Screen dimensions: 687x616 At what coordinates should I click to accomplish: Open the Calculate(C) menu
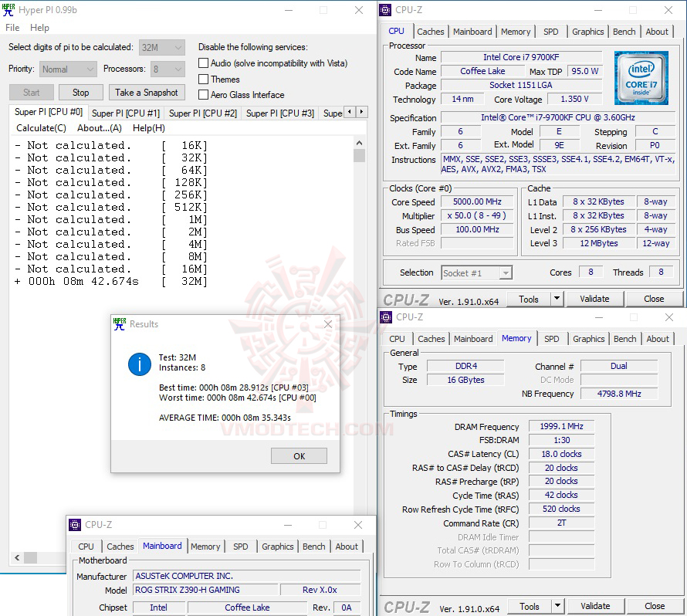[x=41, y=128]
